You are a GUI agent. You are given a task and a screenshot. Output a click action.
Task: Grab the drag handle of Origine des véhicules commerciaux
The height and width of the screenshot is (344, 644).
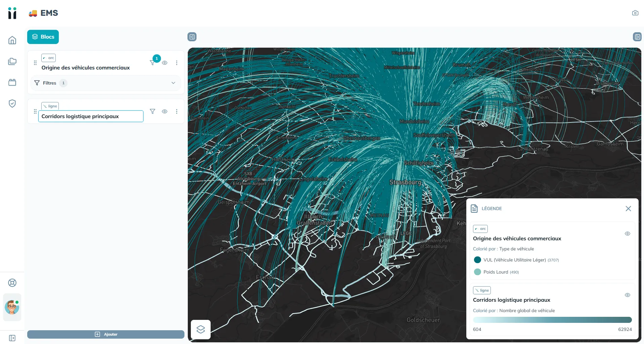tap(35, 63)
